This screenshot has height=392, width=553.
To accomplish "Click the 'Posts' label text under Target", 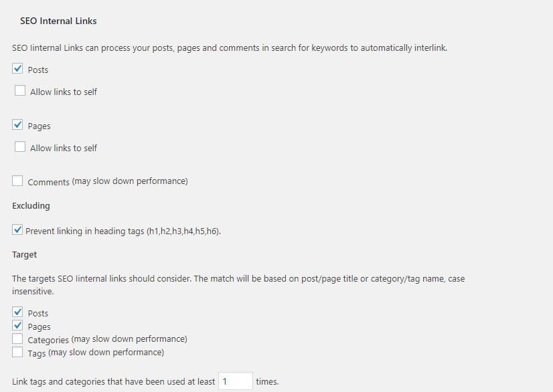I will coord(38,313).
